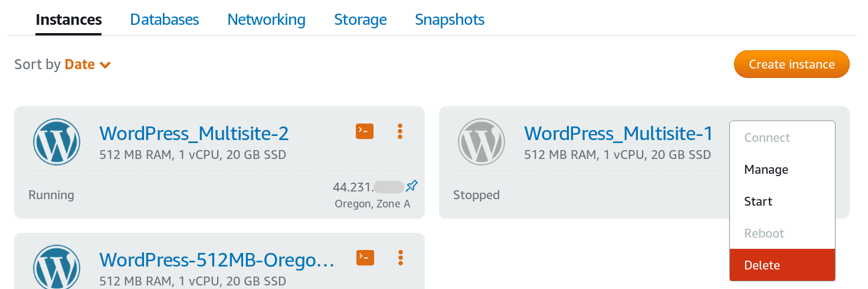
Task: Open the three-dot menu for WordPress_Multisite-2
Action: pos(400,131)
